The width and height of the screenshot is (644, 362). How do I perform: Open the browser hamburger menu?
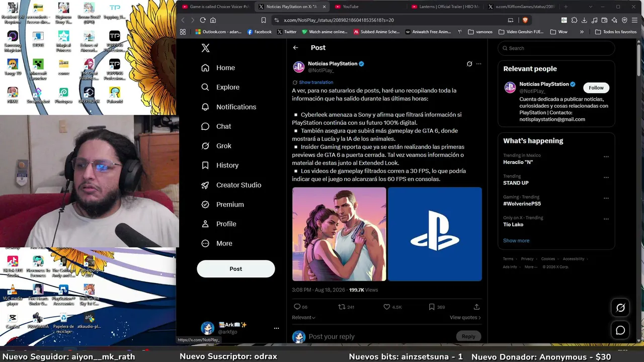tap(634, 20)
